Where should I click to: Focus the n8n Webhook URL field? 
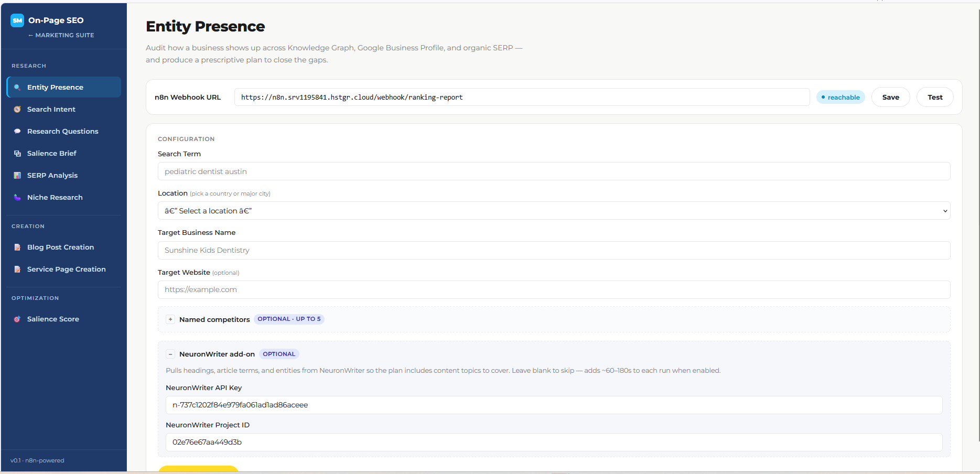522,97
